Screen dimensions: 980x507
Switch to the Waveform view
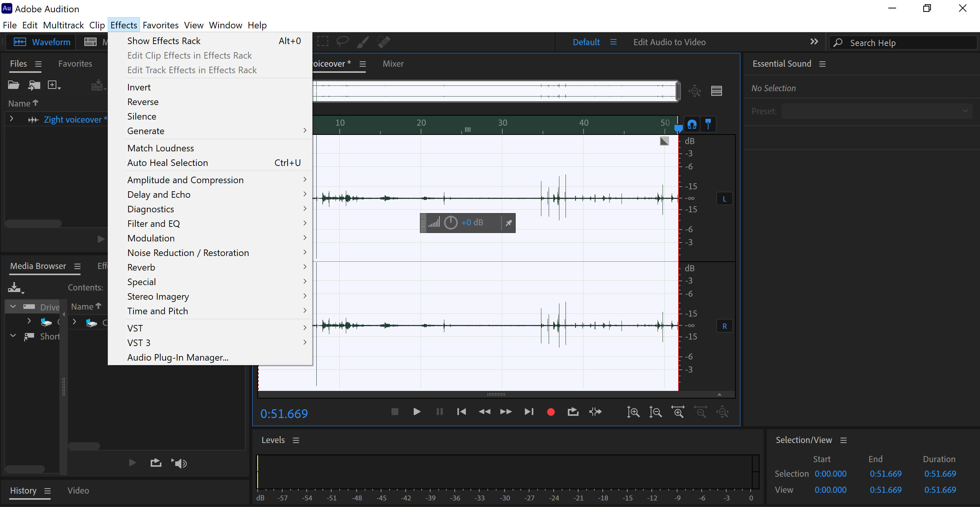click(x=41, y=42)
